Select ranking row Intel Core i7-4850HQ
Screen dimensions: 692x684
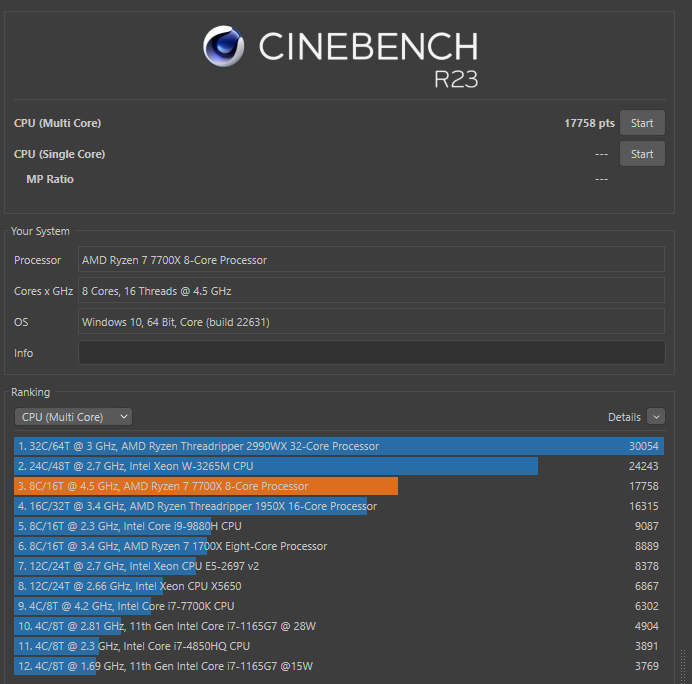(x=339, y=646)
